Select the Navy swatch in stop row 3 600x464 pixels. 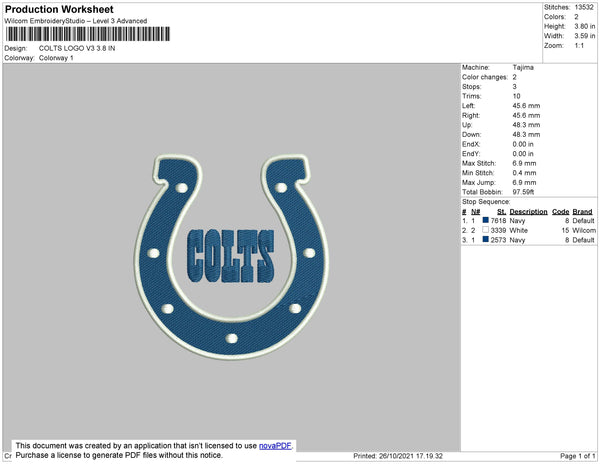pyautogui.click(x=486, y=239)
